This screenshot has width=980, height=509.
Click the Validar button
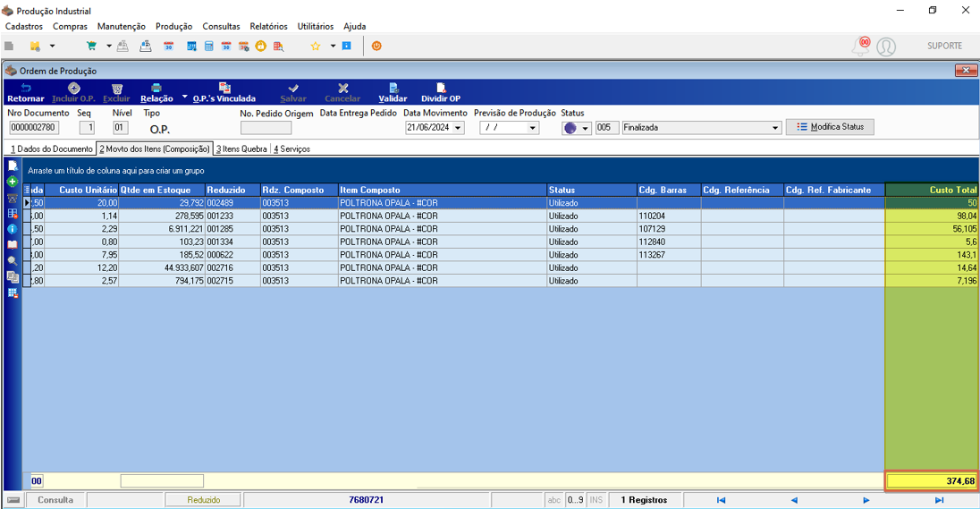[393, 92]
